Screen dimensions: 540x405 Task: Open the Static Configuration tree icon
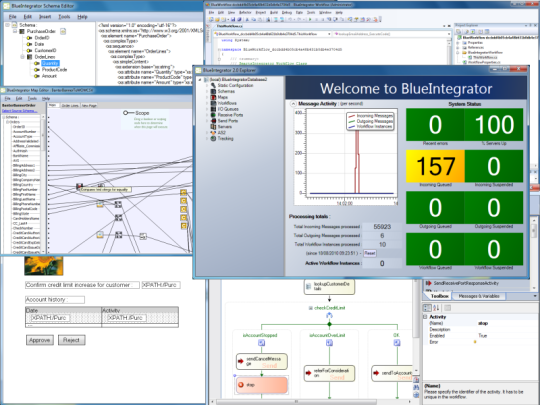coord(213,85)
